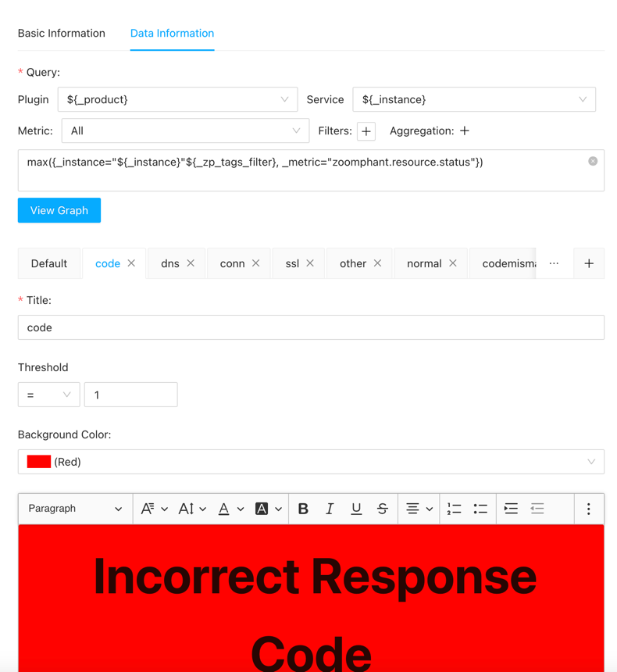Select the ssl tab
The image size is (617, 672).
(x=292, y=264)
